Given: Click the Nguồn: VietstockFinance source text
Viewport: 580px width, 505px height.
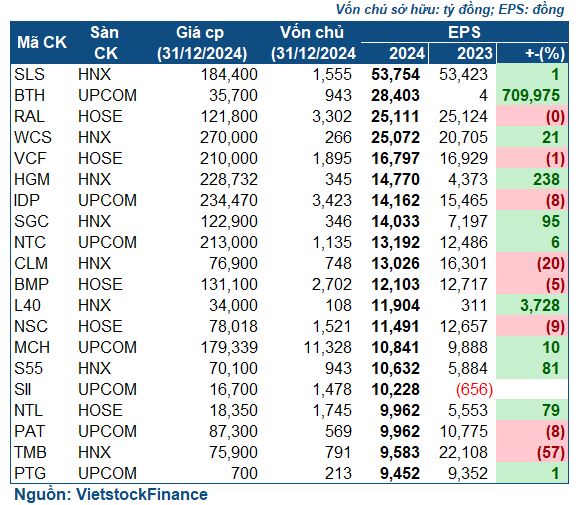Looking at the screenshot, I should [111, 495].
